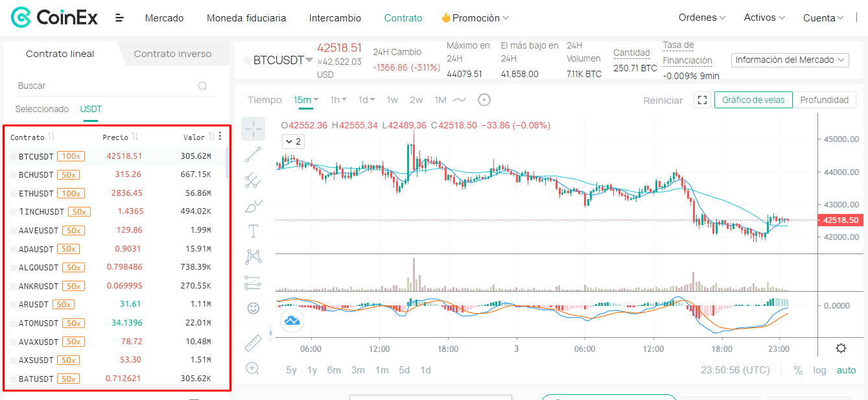Switch to Seleccionado tab
Screen dimensions: 868x400
pyautogui.click(x=41, y=109)
